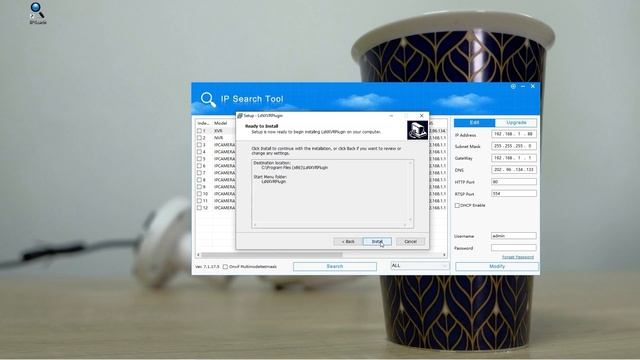Click the install summary box vertical scrollbar

tap(411, 191)
